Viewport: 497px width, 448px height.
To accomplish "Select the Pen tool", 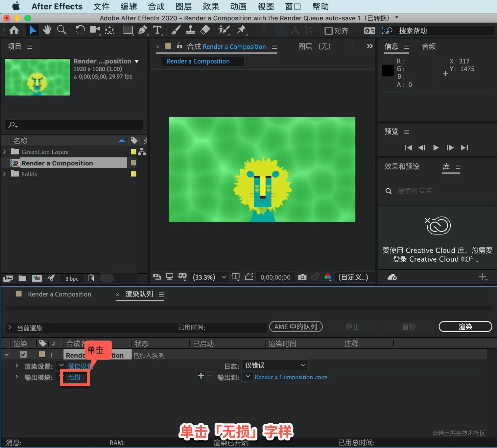I will click(143, 30).
